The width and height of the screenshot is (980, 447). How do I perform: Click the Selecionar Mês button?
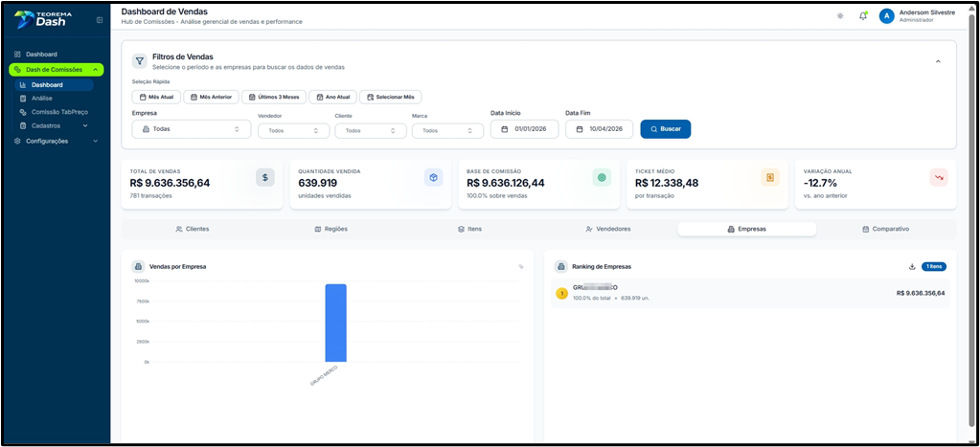click(391, 97)
